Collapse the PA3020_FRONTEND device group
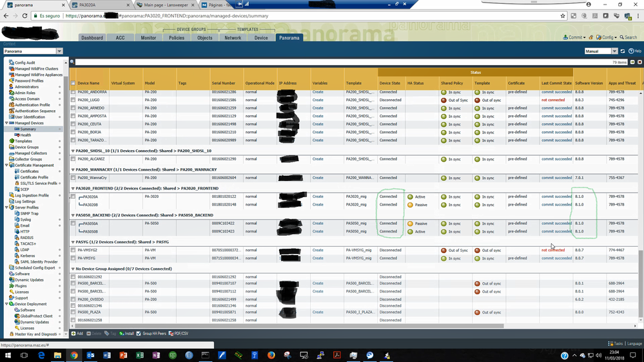 click(x=73, y=188)
